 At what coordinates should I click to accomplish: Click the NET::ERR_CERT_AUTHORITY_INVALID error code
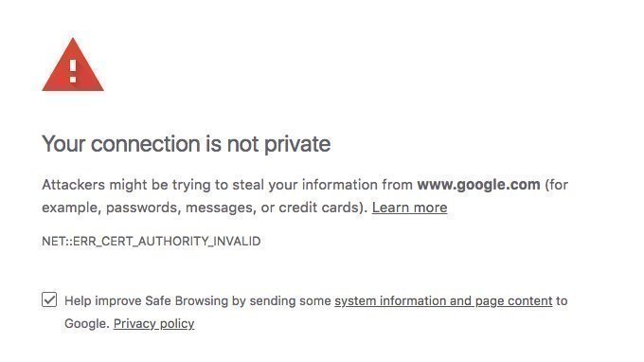152,242
